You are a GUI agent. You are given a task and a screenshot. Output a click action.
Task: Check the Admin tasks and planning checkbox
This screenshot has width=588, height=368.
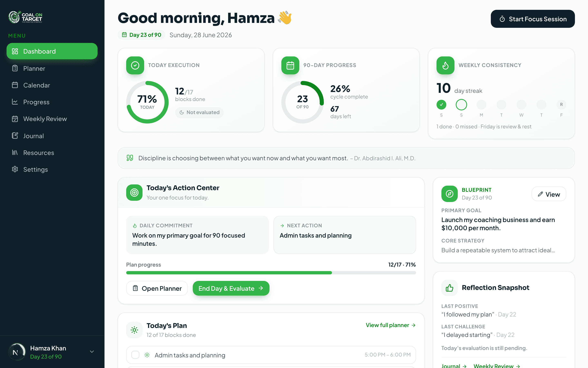pyautogui.click(x=135, y=355)
